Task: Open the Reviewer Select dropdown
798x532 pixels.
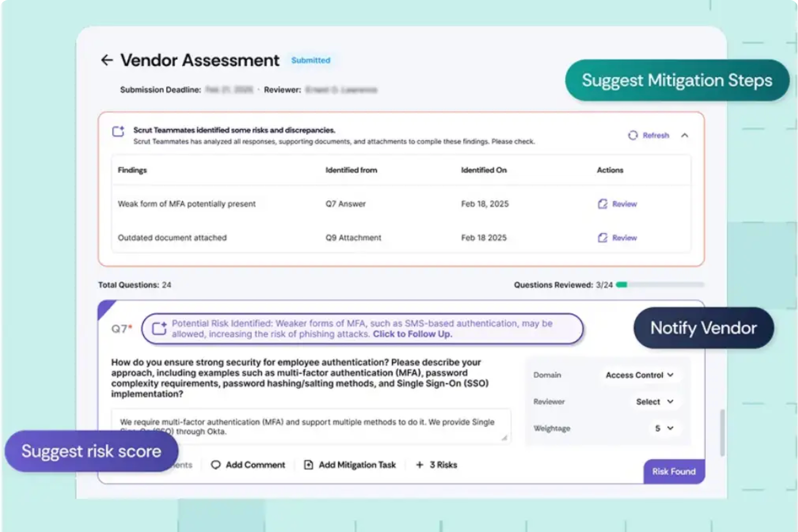Action: pyautogui.click(x=654, y=402)
